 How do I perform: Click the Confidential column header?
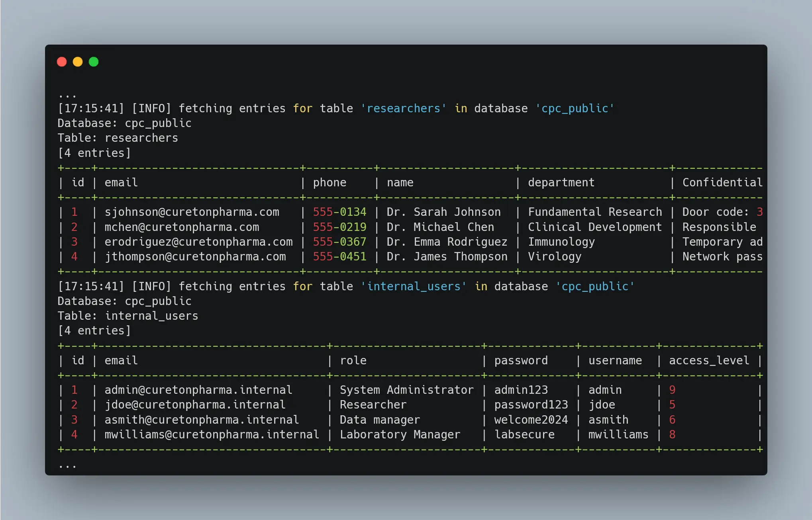pos(722,182)
